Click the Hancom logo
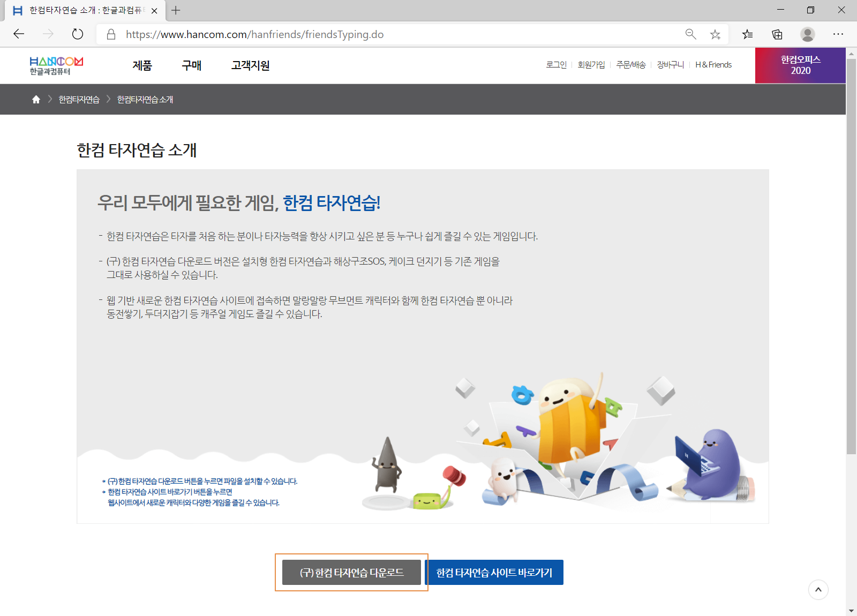Screen dimensions: 857x616 point(56,66)
